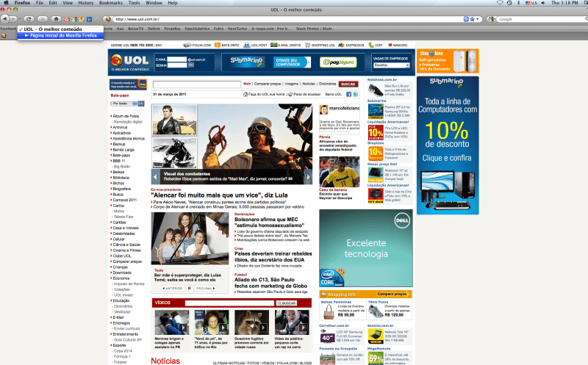Click the NAMORO heart icon
588x365 pixels.
pyautogui.click(x=390, y=45)
